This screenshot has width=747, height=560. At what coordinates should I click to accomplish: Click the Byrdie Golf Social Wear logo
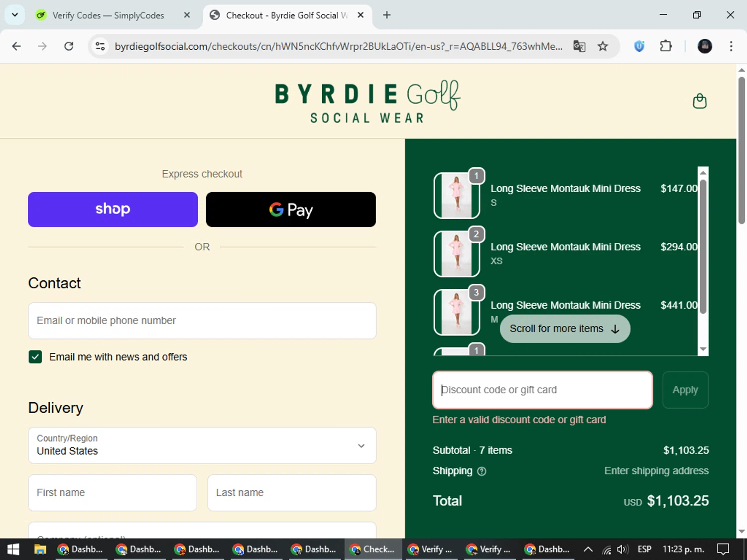tap(368, 102)
